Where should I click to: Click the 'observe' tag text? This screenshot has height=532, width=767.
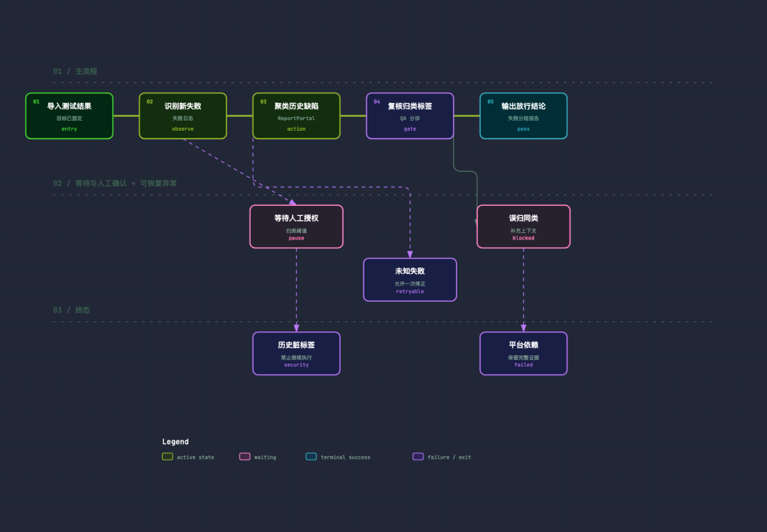click(183, 129)
